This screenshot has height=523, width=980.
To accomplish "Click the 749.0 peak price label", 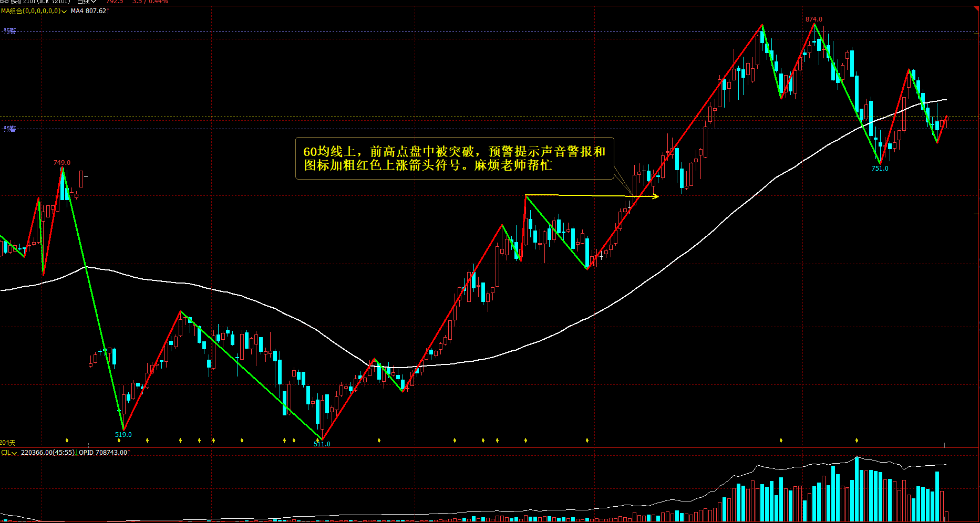I will coord(62,163).
